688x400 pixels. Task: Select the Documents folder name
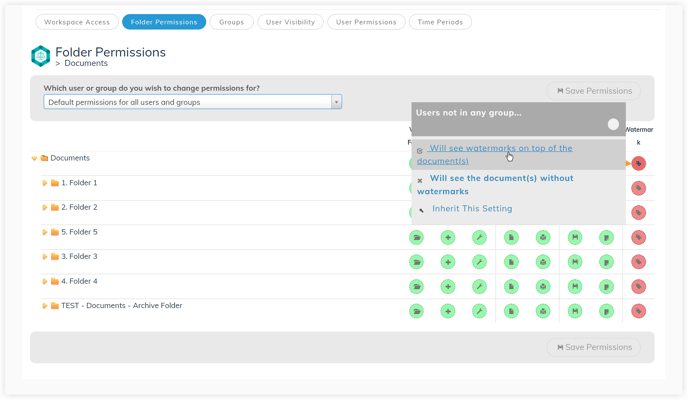pos(70,158)
